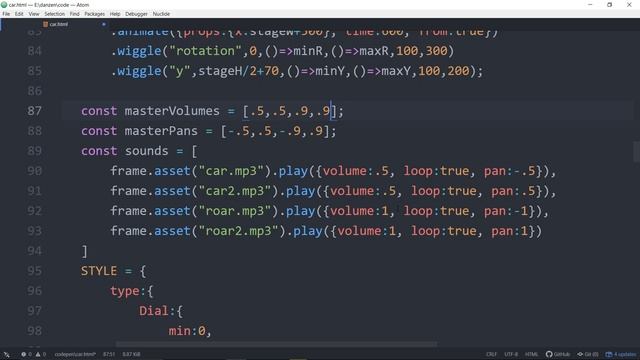The image size is (640, 360).
Task: Open the Find menu
Action: coord(75,14)
